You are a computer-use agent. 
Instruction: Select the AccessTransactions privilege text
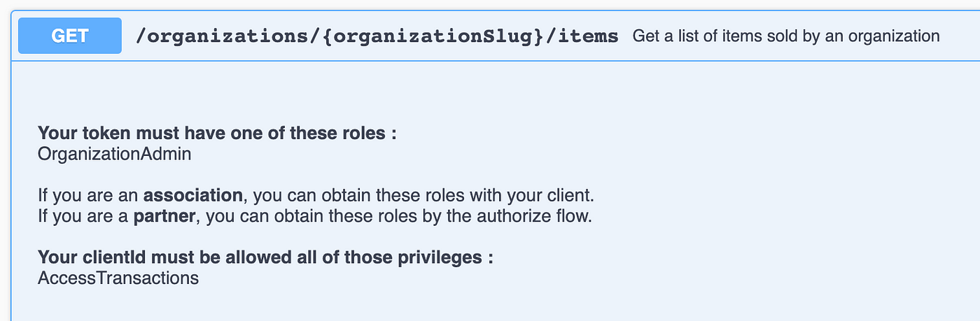point(118,278)
